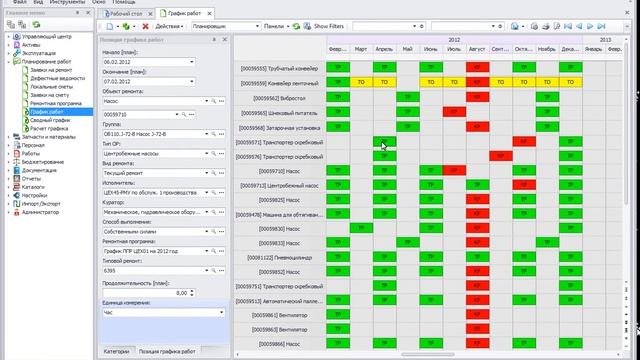This screenshot has width=640, height=360.
Task: Click search magnifier next to Объект ремонта Насос field
Action: coord(213,101)
